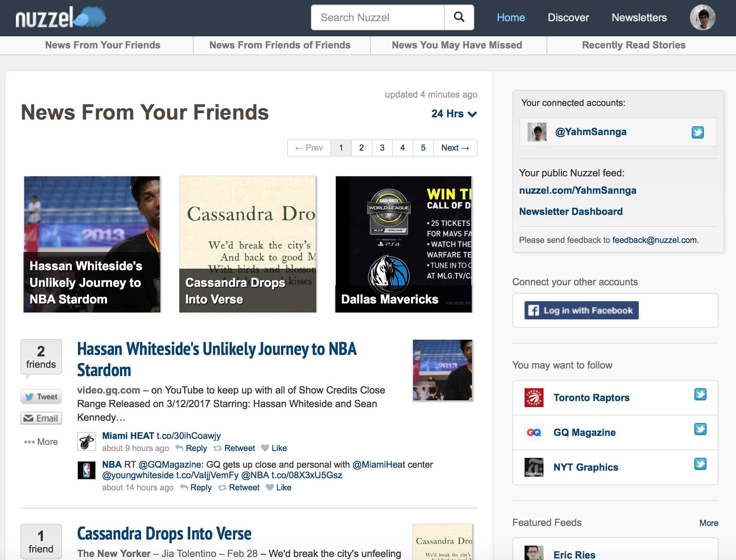Open Hassan Whiteside featured card thumbnail

pos(92,244)
